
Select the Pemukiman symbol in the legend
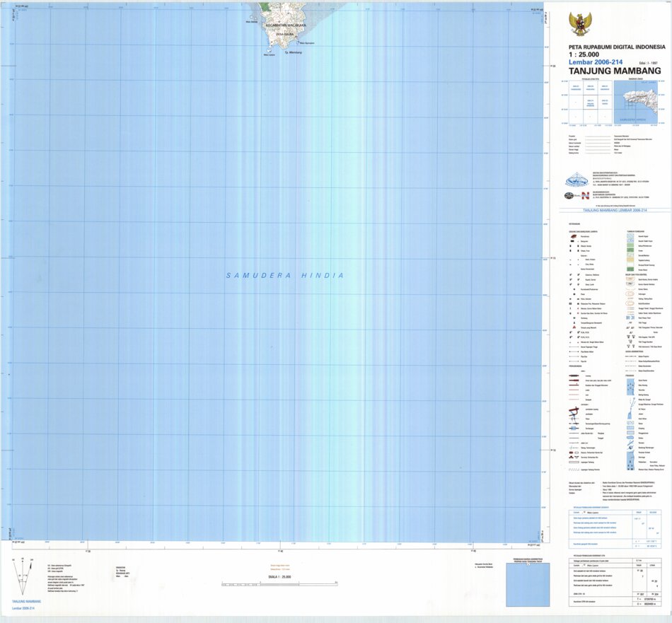[572, 236]
